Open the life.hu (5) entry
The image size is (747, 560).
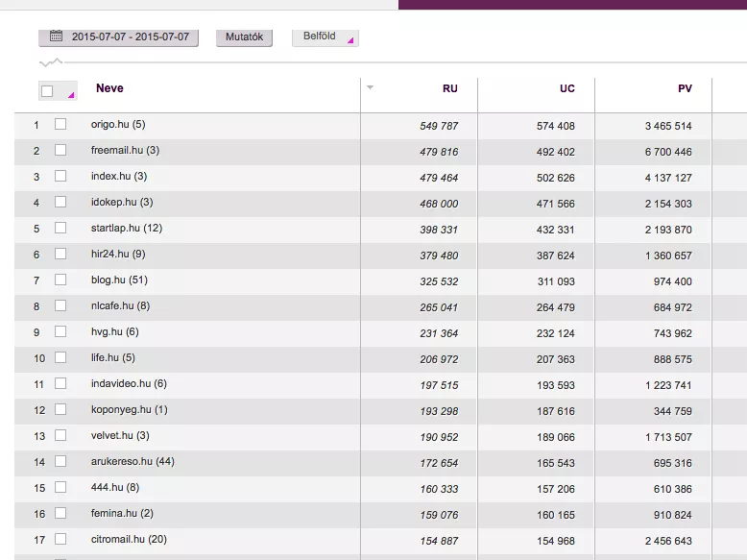click(113, 357)
